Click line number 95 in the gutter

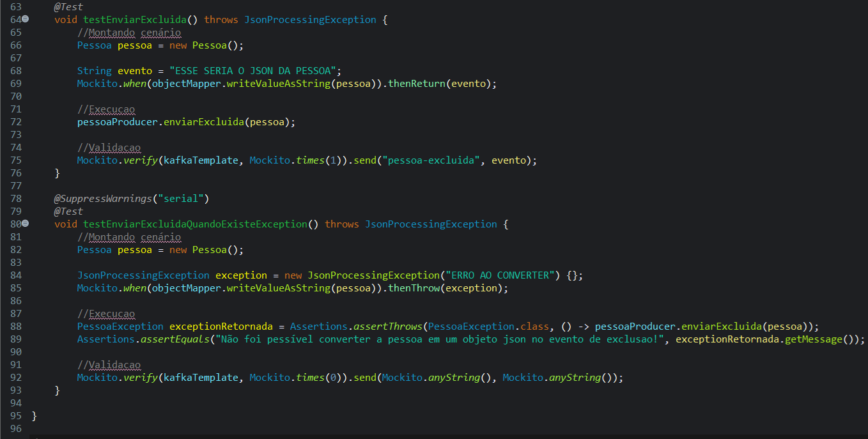click(x=15, y=416)
